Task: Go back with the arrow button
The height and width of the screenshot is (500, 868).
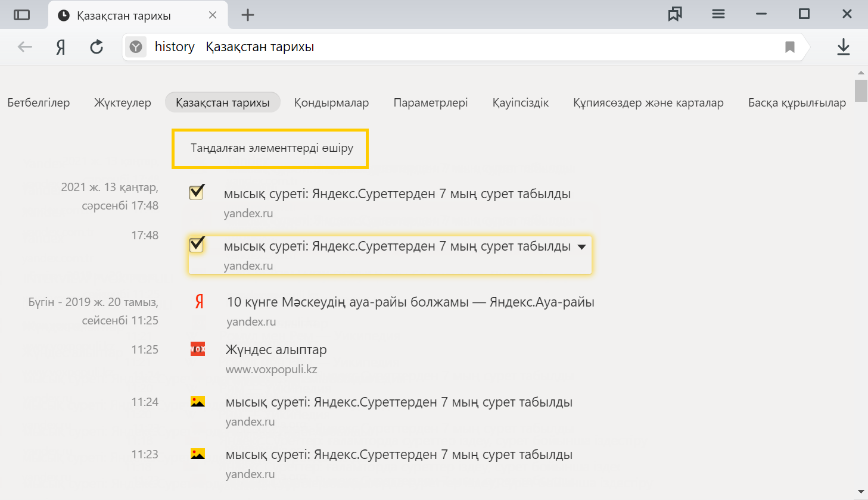Action: pyautogui.click(x=25, y=46)
